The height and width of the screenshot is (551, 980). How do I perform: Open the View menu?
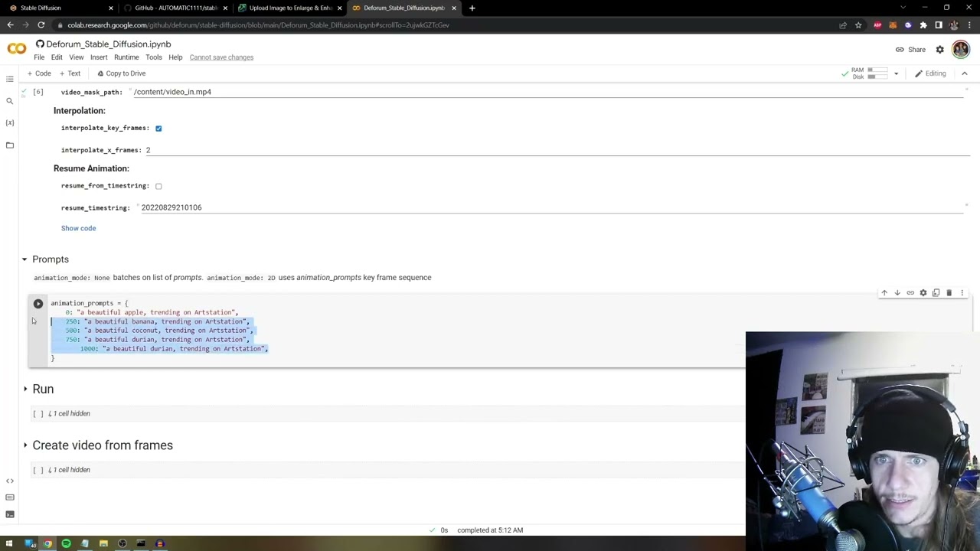(x=77, y=57)
